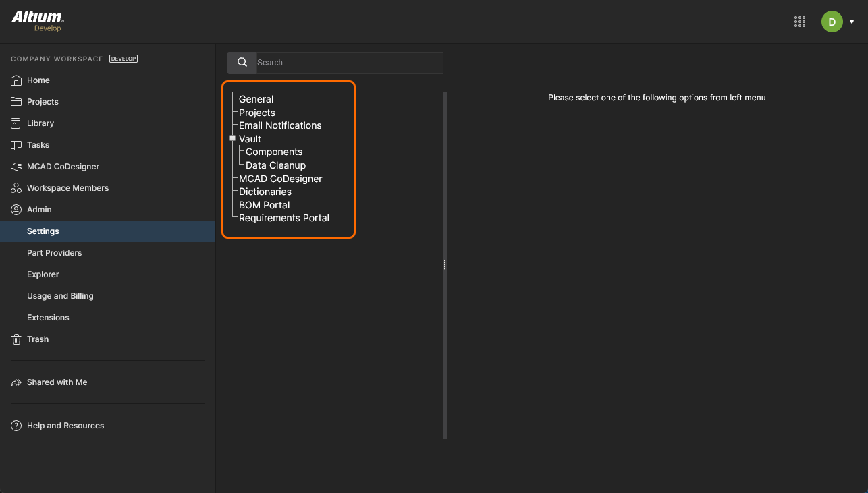Open the apps grid icon
The height and width of the screenshot is (493, 868).
coord(800,22)
